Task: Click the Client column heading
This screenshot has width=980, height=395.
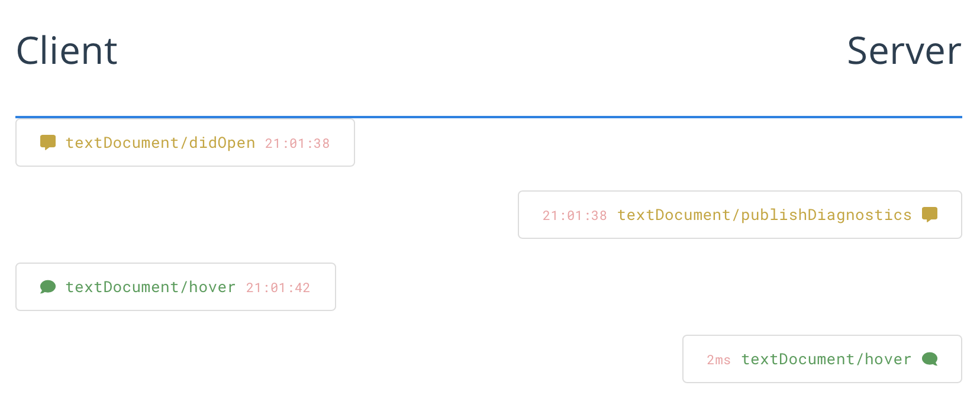Action: click(x=66, y=51)
